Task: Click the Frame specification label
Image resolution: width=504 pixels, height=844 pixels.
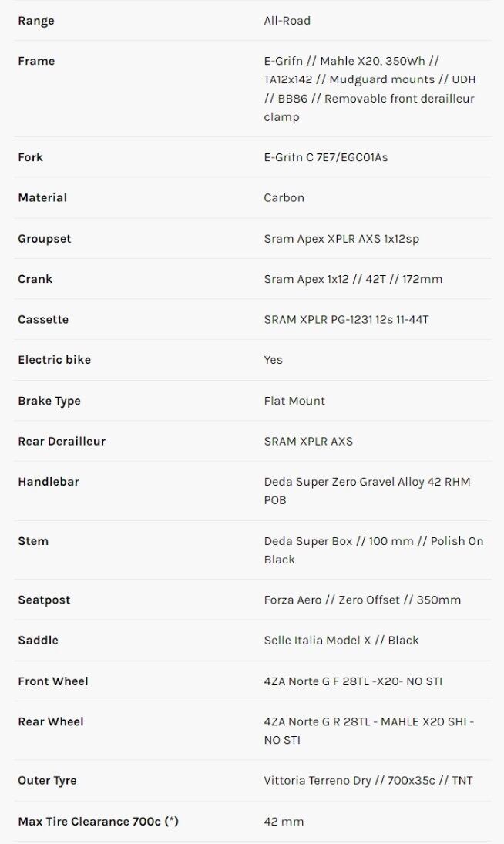Action: pyautogui.click(x=36, y=61)
